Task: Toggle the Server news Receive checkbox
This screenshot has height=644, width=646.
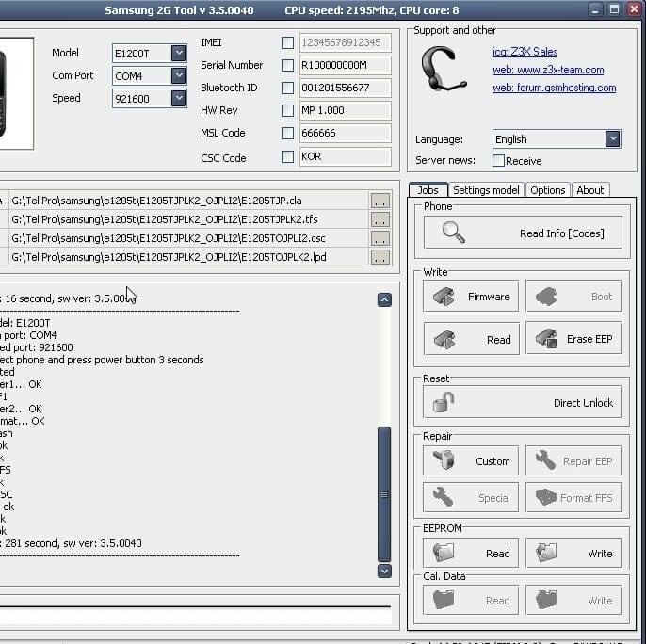Action: pyautogui.click(x=498, y=160)
